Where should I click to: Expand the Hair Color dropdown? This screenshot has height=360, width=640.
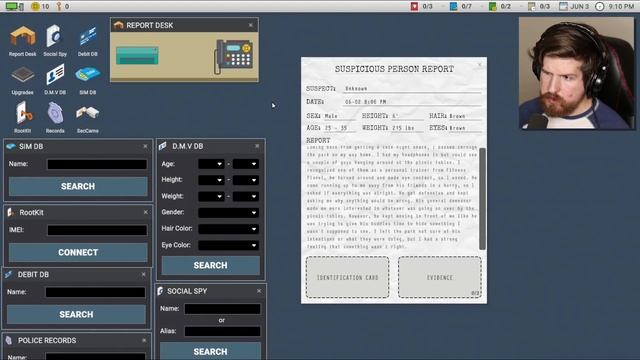228,229
